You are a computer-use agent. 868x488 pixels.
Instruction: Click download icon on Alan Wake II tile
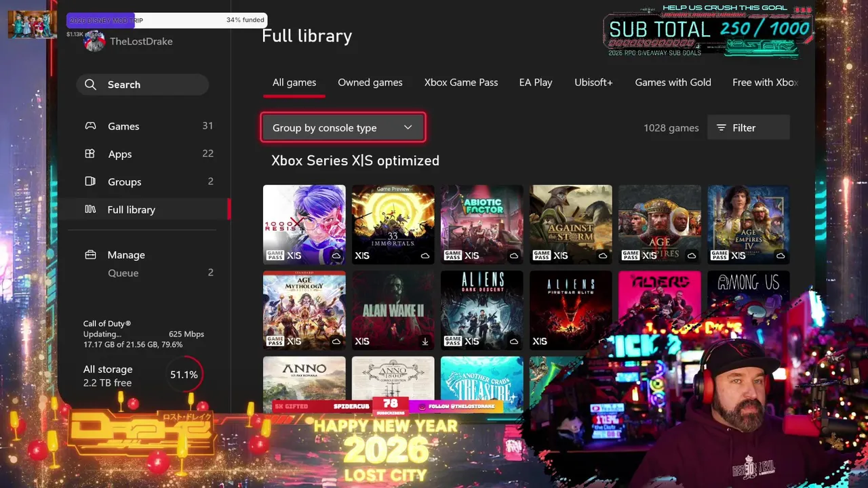tap(425, 342)
